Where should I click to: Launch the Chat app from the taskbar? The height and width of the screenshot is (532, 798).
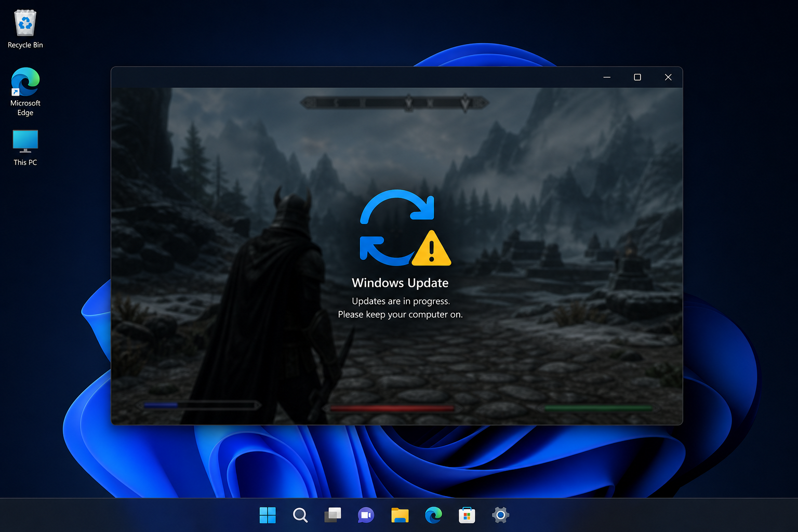click(366, 515)
